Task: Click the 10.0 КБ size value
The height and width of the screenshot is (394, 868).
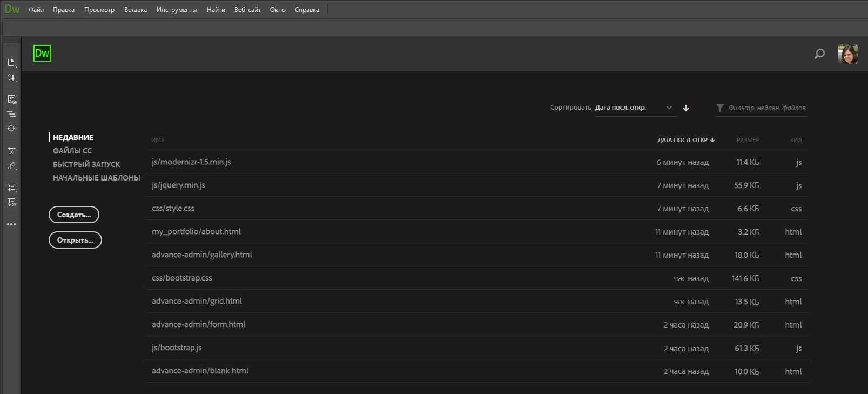Action: point(747,371)
